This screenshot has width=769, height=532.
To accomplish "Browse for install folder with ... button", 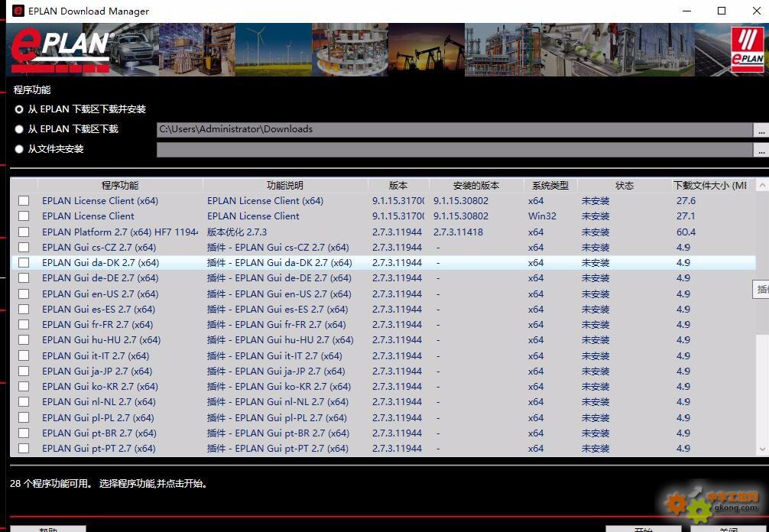I will (x=761, y=150).
